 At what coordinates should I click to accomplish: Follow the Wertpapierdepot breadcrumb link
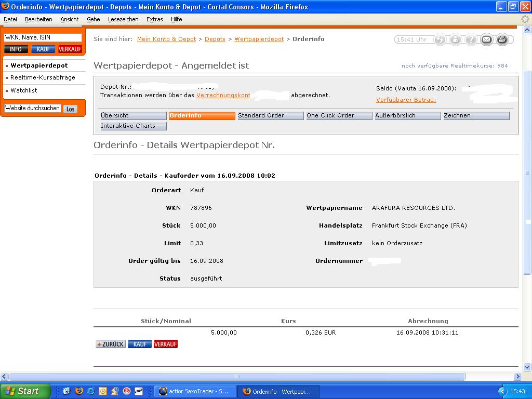(x=259, y=39)
